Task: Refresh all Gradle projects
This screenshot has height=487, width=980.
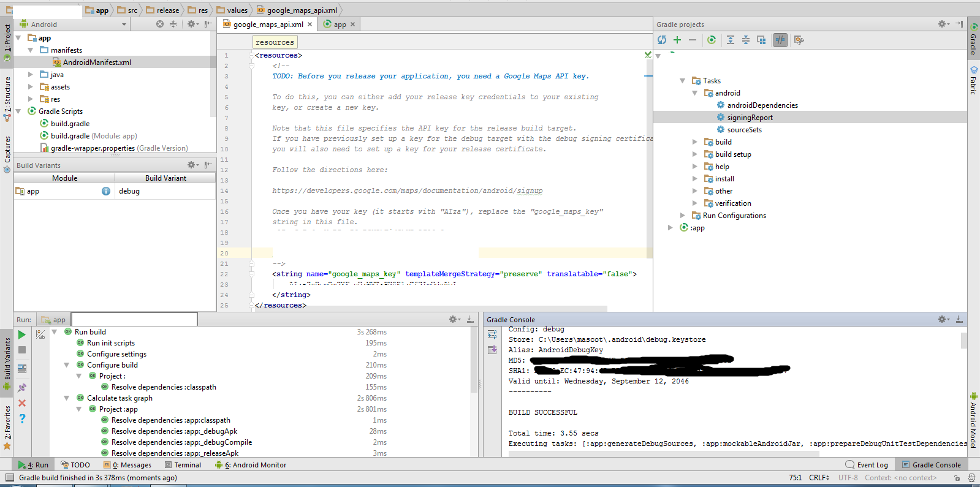Action: pyautogui.click(x=662, y=40)
